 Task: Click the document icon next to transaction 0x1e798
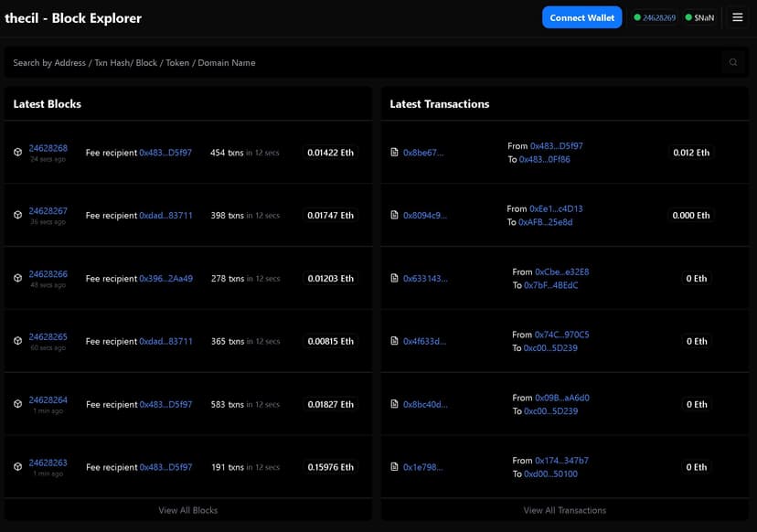393,466
